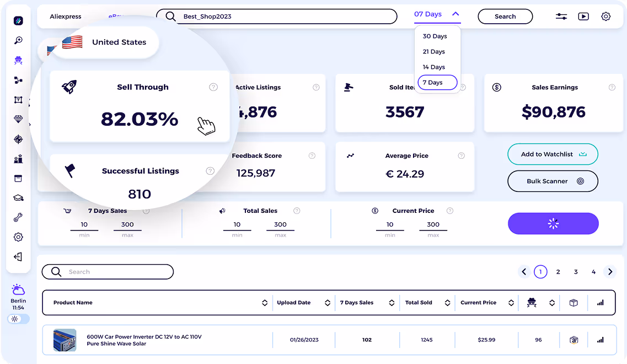This screenshot has height=364, width=627.
Task: Click help icon next to Total Sales filter
Action: (x=297, y=211)
